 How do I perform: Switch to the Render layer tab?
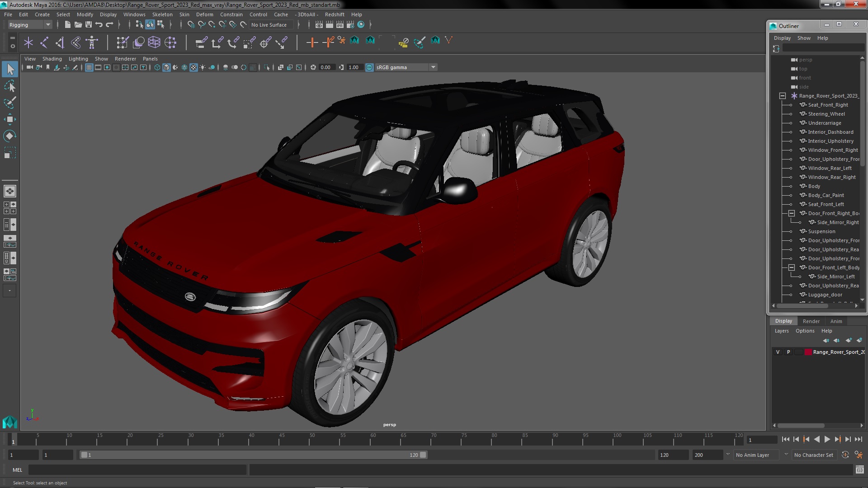coord(811,321)
